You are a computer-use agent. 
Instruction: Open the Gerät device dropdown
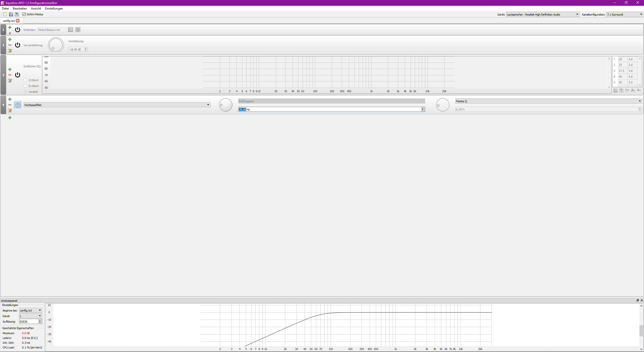tap(543, 15)
